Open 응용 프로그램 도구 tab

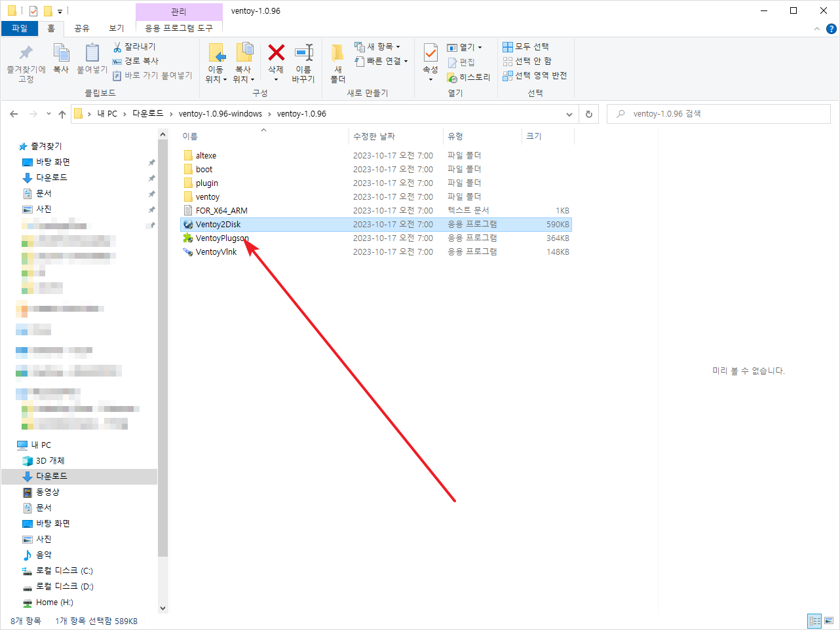(x=179, y=28)
